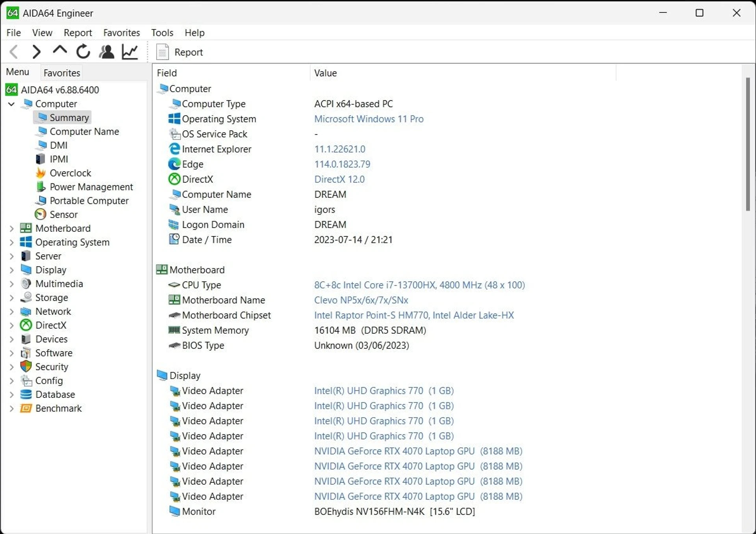The height and width of the screenshot is (534, 756).
Task: Expand the Benchmark tree node
Action: click(x=11, y=408)
